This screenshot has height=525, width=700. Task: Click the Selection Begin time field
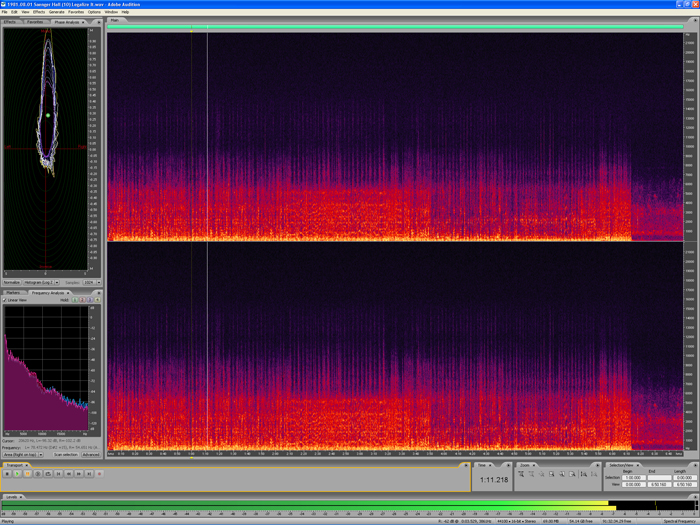pos(634,478)
